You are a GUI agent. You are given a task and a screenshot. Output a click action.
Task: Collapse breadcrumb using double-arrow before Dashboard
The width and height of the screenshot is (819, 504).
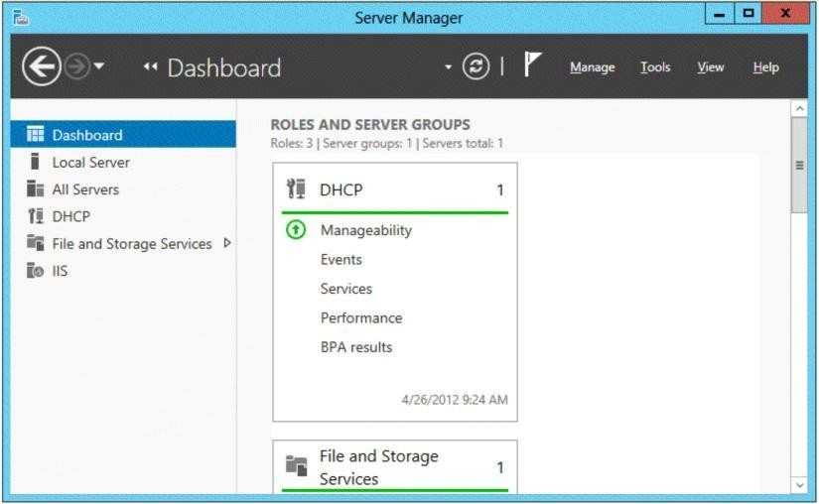(x=151, y=66)
